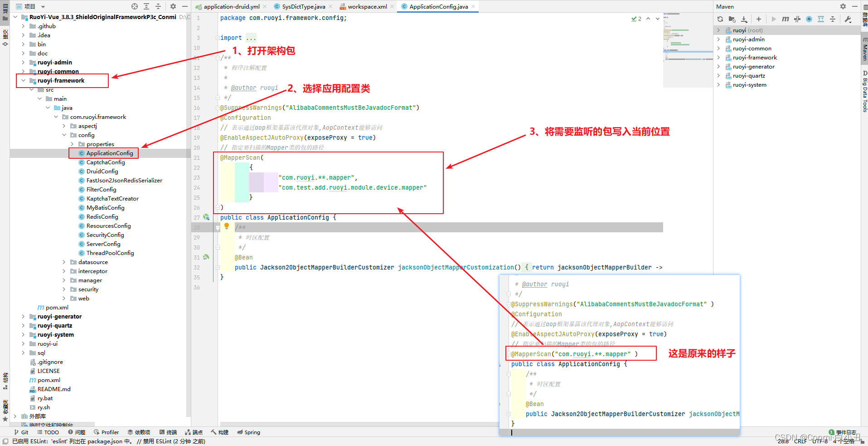Image resolution: width=868 pixels, height=446 pixels.
Task: Open MyBatisConfig class in project tree
Action: [x=105, y=208]
